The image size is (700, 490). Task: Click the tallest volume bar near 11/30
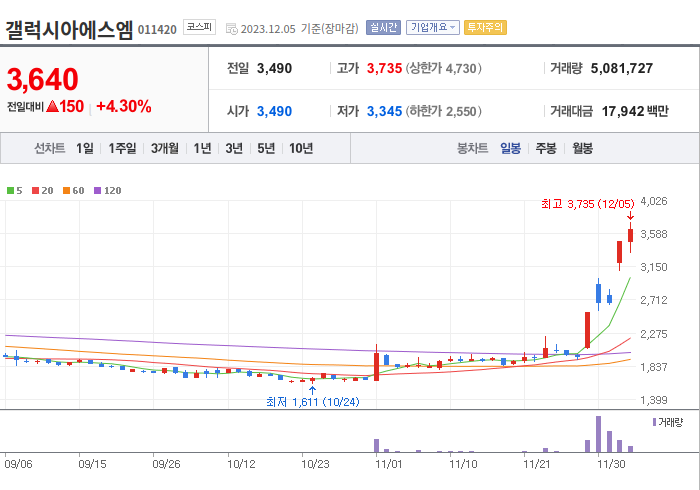tap(598, 434)
